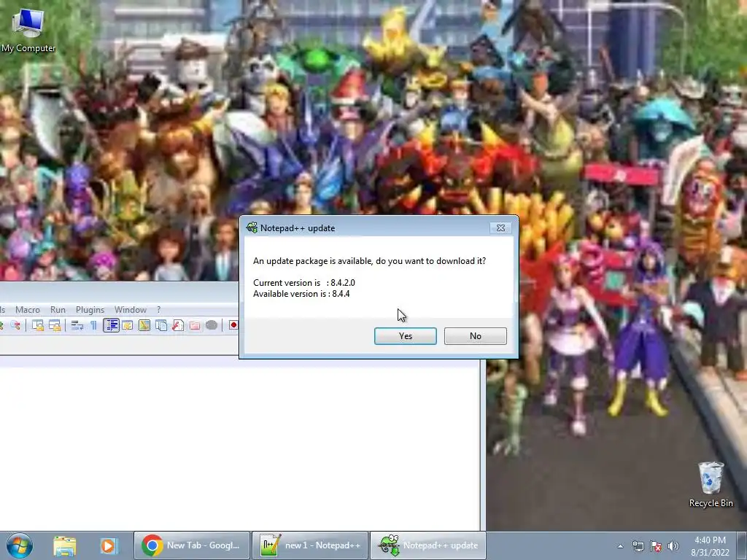Toggle the Folder as Workspace icon

coord(194,325)
